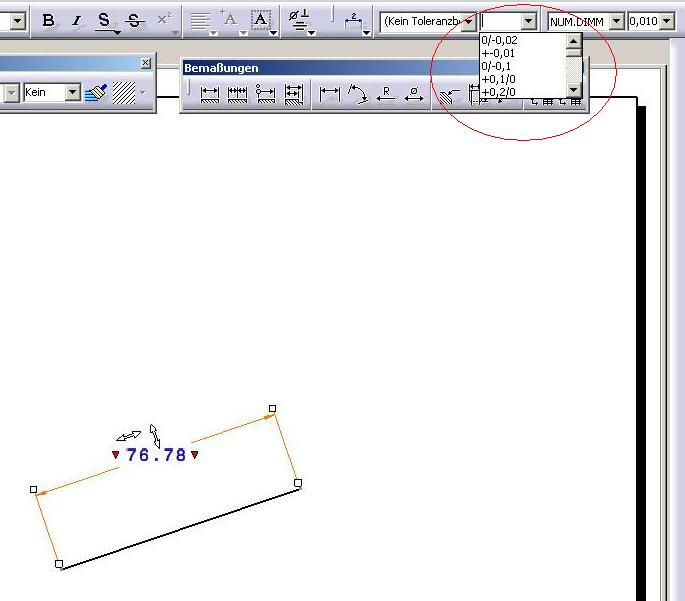This screenshot has width=685, height=601.
Task: Choose tolerance 0/-0,02 from list
Action: pos(522,40)
